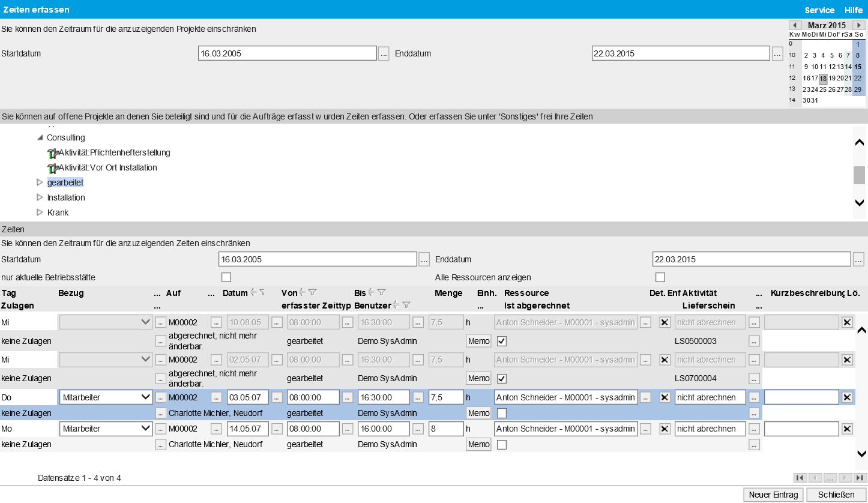Go to previous month in calendar

[795, 25]
